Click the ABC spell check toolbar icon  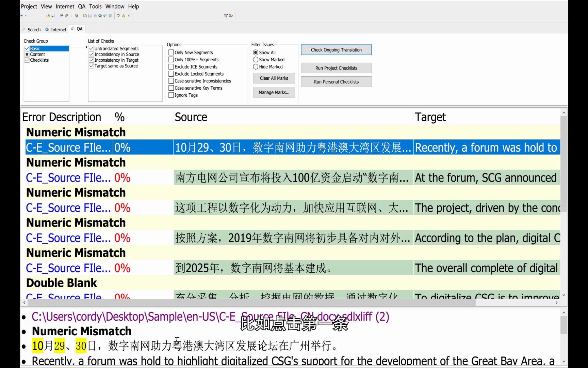(x=118, y=16)
